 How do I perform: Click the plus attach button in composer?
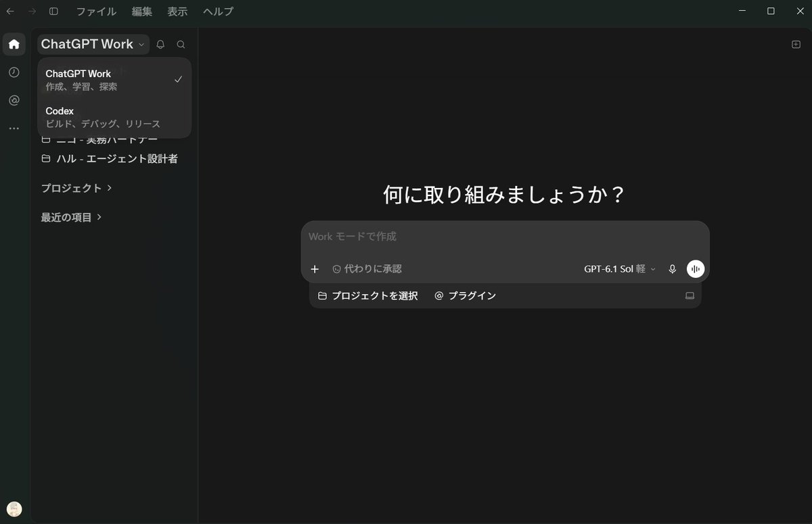[315, 269]
